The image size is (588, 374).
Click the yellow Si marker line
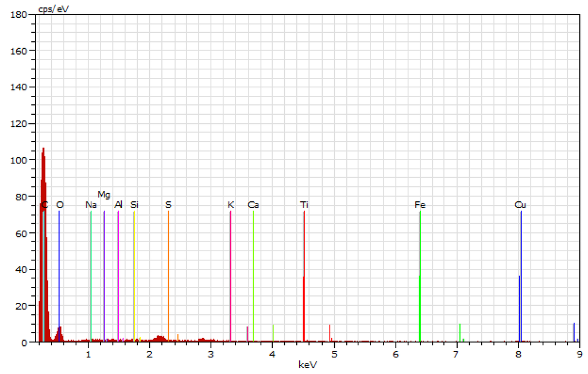click(x=134, y=276)
